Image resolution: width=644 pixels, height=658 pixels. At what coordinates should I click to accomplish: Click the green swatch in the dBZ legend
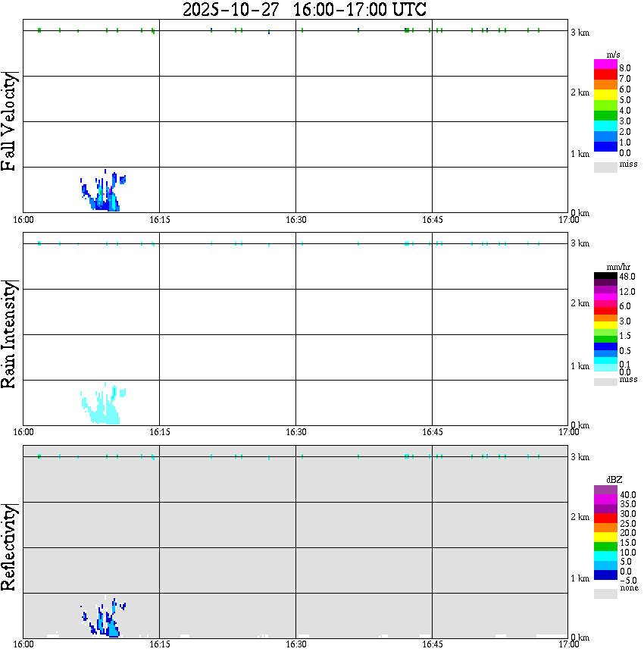tap(605, 547)
